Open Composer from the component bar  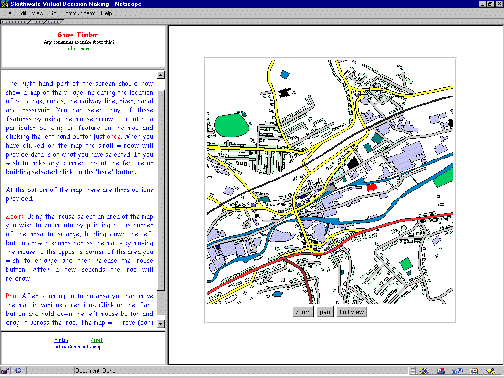[491, 371]
